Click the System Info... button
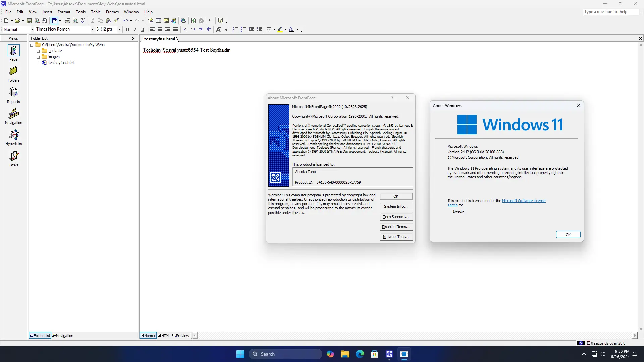The height and width of the screenshot is (362, 644). click(x=396, y=207)
